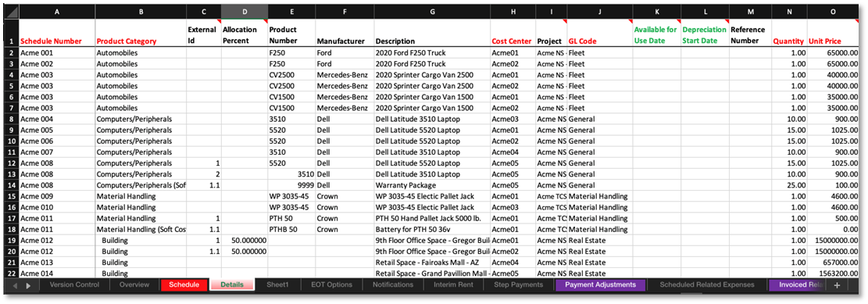Click the 1563200.00 unit price cell
The image size is (868, 304).
pyautogui.click(x=833, y=273)
